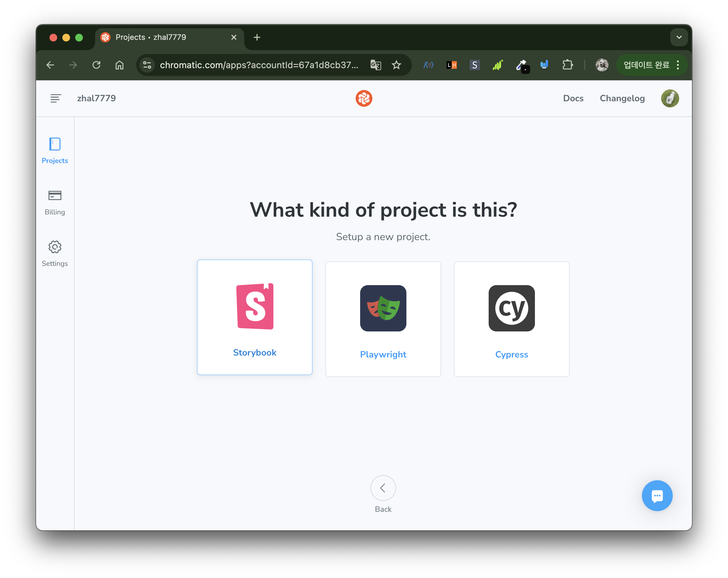The height and width of the screenshot is (578, 728).
Task: Switch to the Projects zhal7779 browser tab
Action: point(155,37)
